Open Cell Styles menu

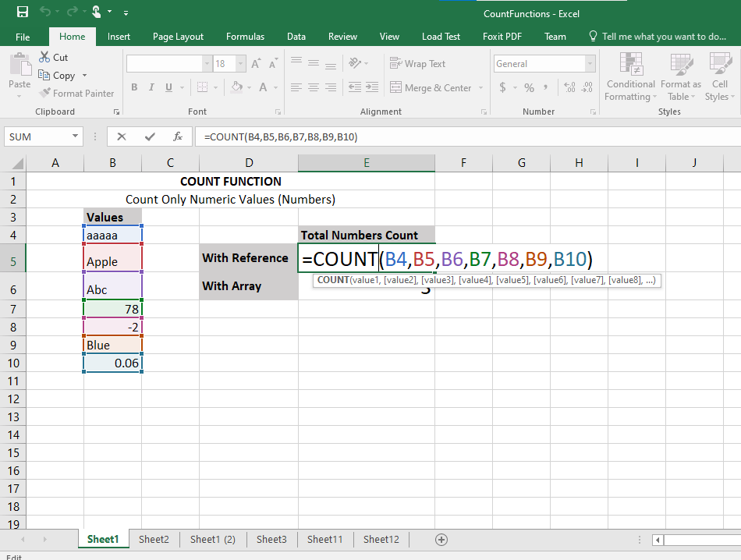(720, 76)
